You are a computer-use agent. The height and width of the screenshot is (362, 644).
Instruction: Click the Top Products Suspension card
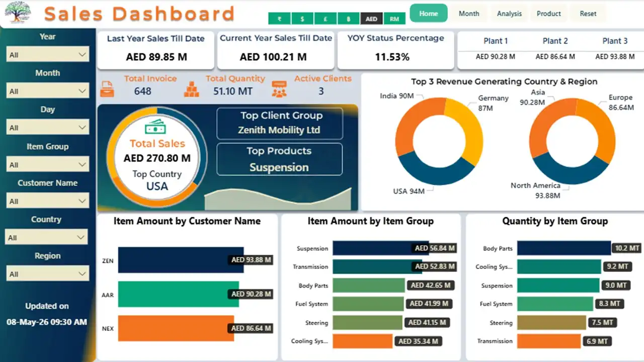279,159
